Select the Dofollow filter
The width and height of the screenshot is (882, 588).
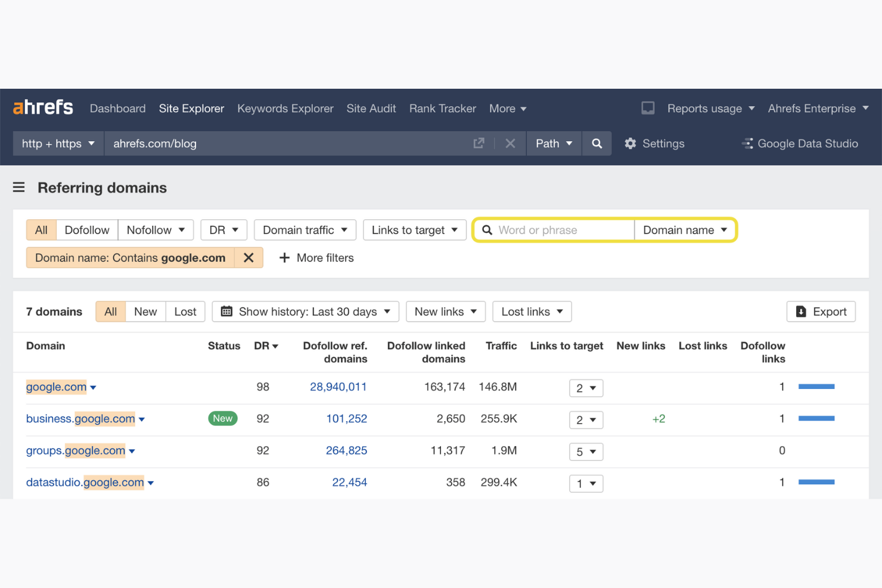tap(87, 230)
